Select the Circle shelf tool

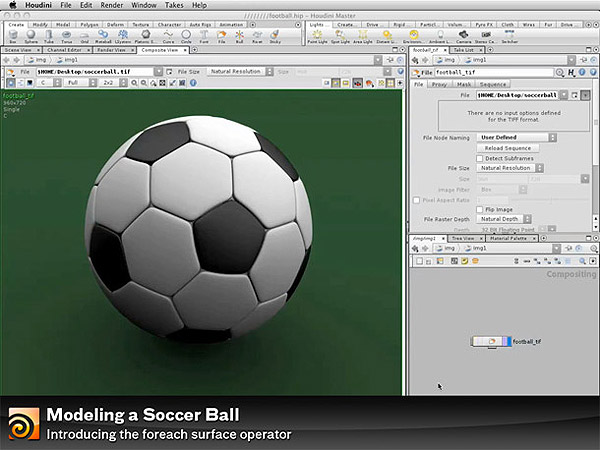[x=186, y=37]
